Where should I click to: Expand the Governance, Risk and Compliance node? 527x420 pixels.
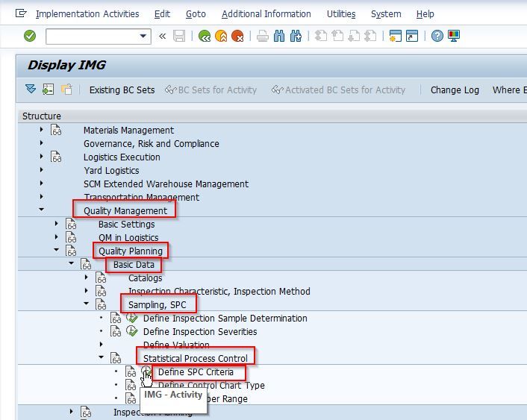[41, 142]
